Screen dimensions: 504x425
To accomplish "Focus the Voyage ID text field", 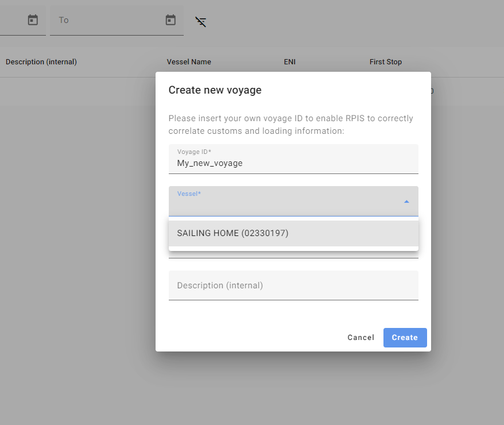I will [293, 164].
